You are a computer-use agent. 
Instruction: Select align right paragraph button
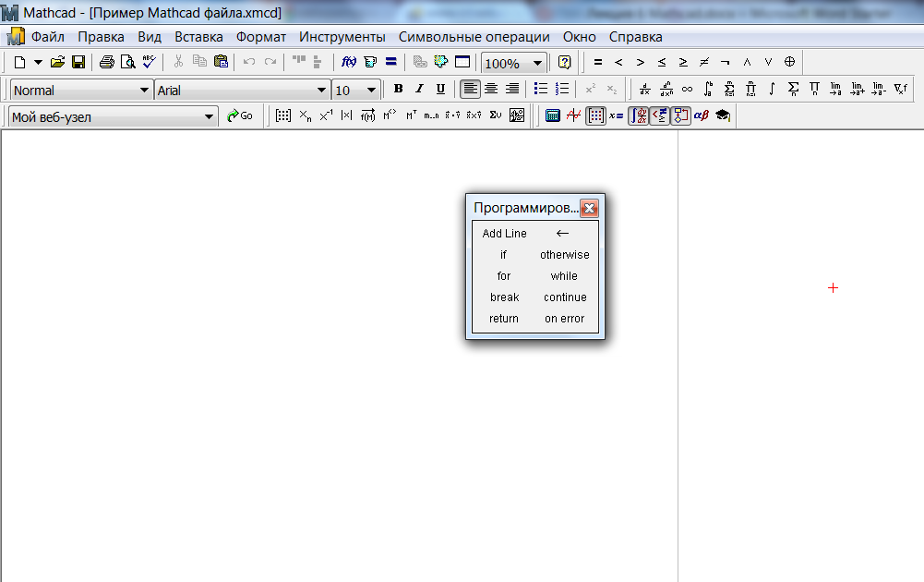512,89
